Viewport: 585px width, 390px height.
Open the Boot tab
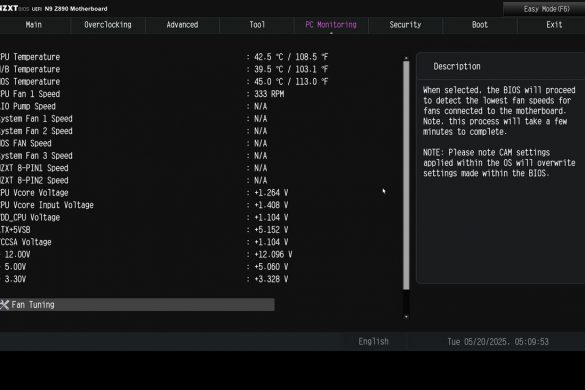pyautogui.click(x=480, y=25)
